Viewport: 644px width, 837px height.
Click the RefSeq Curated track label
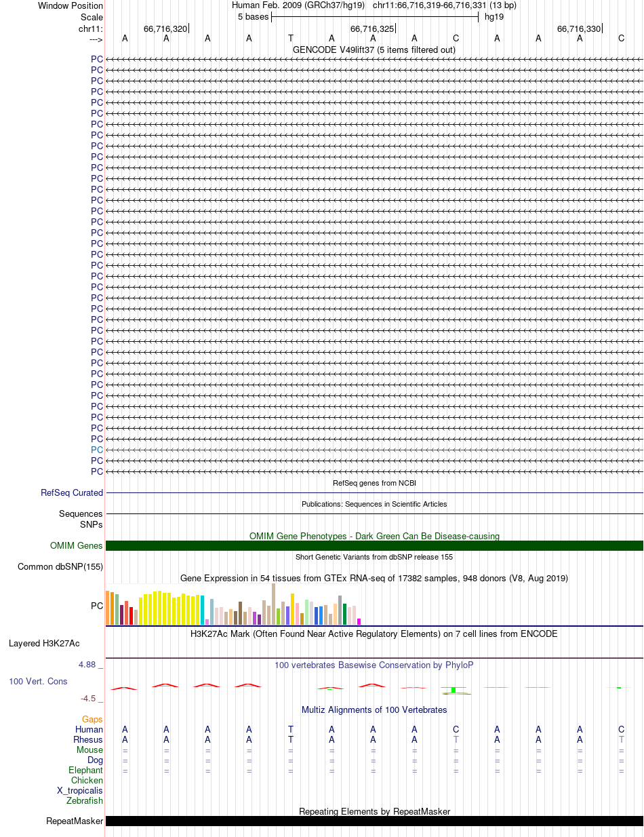tap(72, 493)
